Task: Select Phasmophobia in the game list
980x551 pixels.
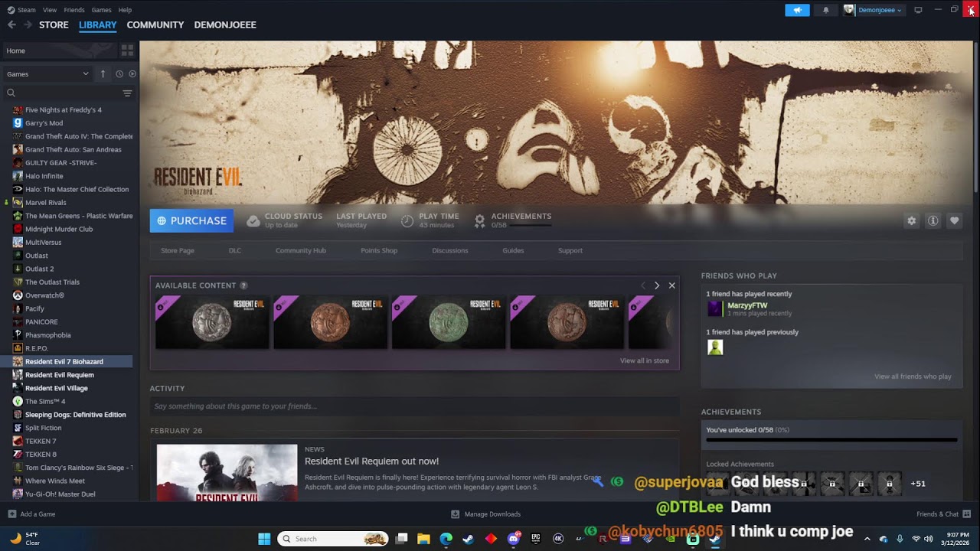Action: pyautogui.click(x=47, y=335)
